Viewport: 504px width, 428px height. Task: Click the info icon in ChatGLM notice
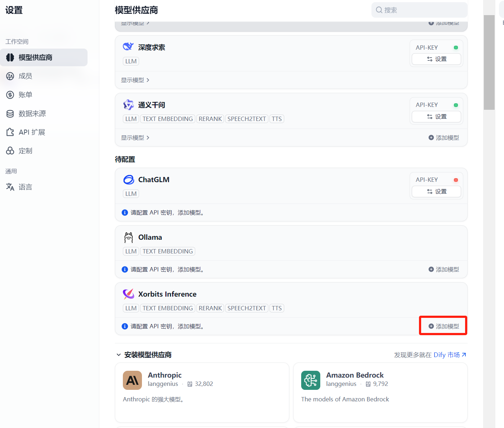(x=125, y=212)
